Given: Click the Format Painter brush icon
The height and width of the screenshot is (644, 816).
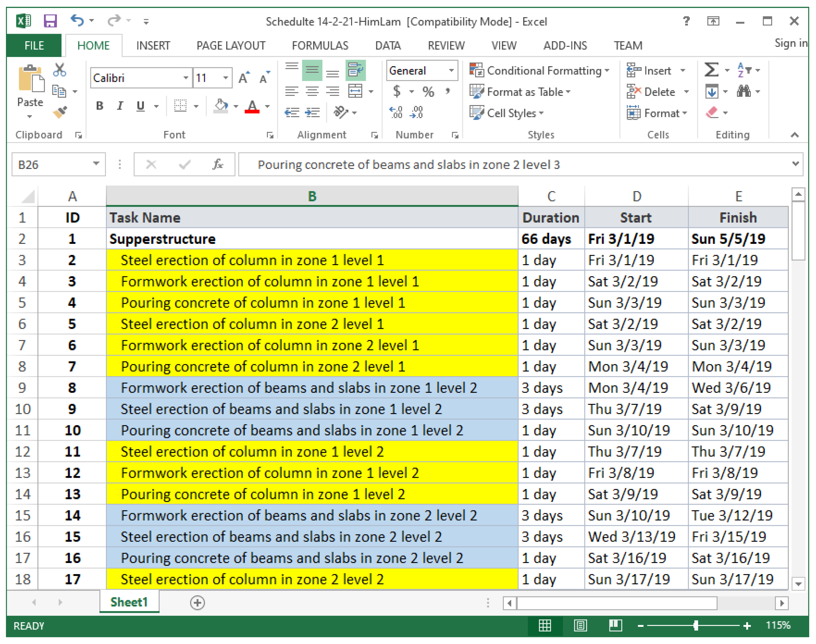Looking at the screenshot, I should 60,112.
